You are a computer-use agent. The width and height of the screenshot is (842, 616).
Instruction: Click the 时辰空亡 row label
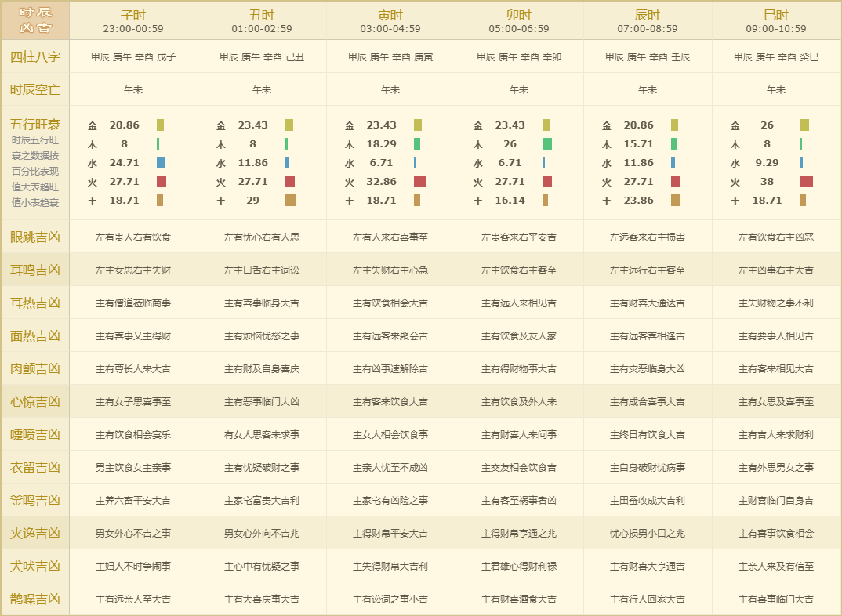[x=35, y=89]
